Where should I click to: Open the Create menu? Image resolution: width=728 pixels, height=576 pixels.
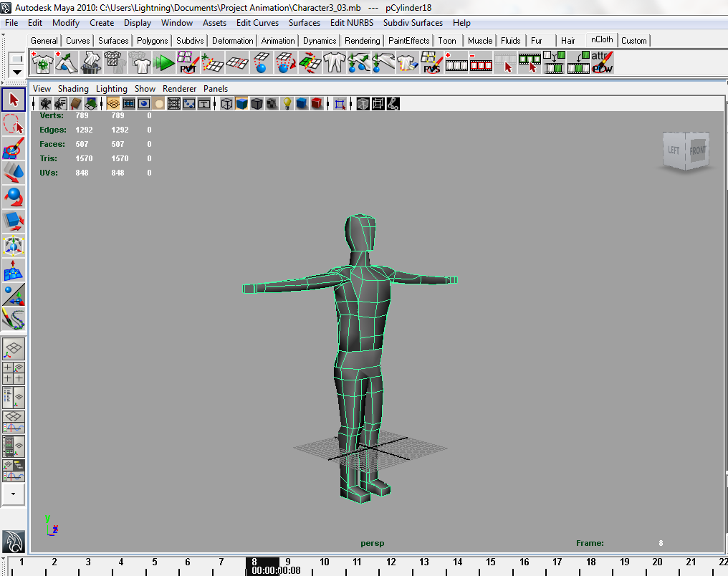pos(102,23)
